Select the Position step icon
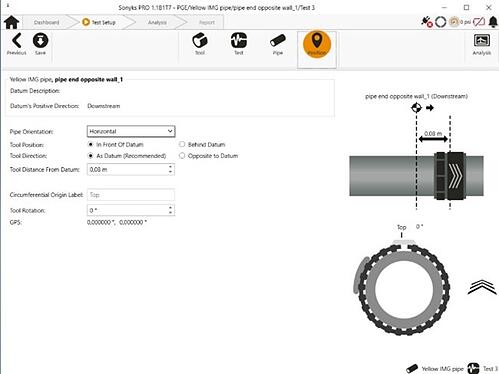The image size is (499, 374). pos(317,44)
